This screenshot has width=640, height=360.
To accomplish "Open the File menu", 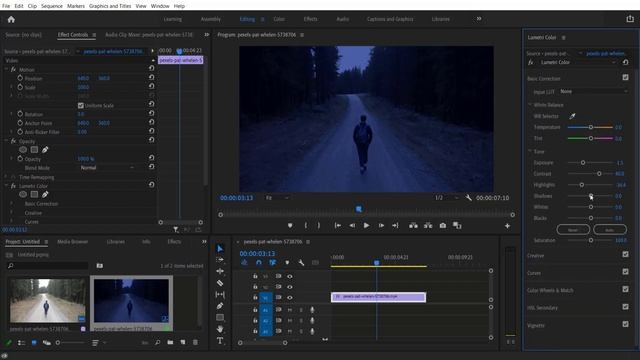I will tap(6, 6).
